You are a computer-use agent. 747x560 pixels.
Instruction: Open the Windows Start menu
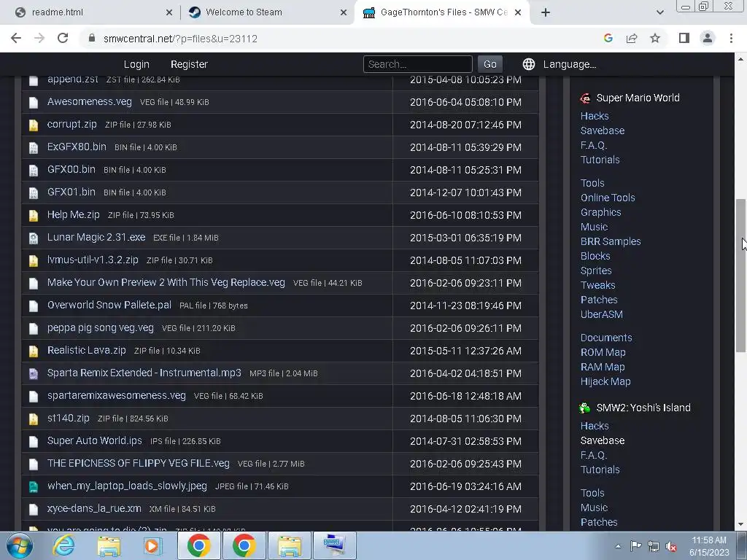(x=20, y=545)
